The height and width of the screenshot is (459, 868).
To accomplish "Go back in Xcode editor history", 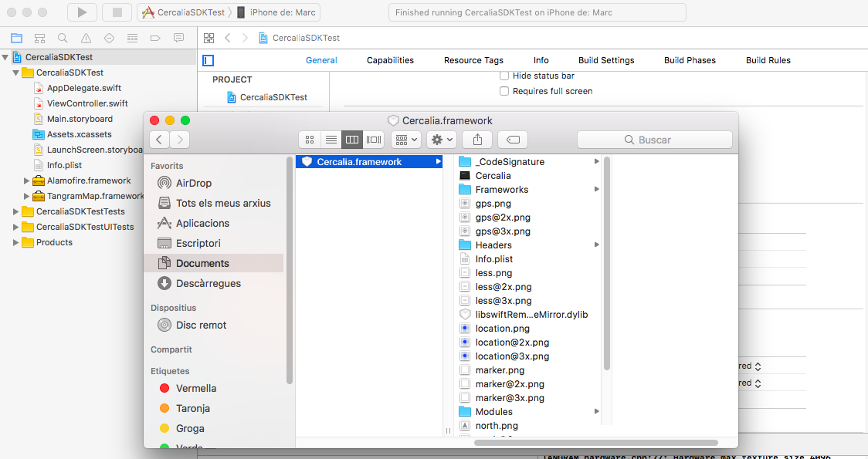I will 228,38.
